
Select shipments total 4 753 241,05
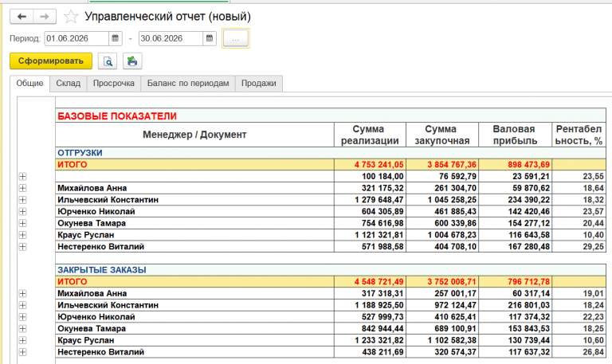pyautogui.click(x=370, y=165)
